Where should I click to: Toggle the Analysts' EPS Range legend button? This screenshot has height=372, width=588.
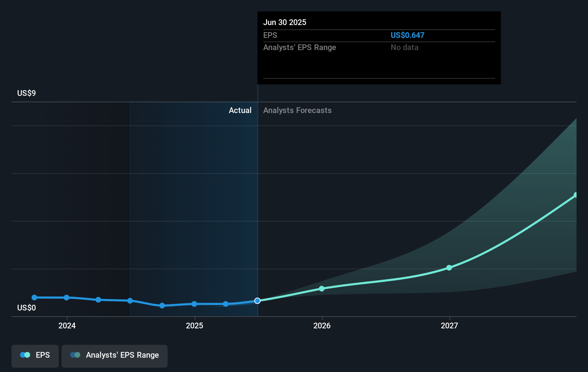115,356
